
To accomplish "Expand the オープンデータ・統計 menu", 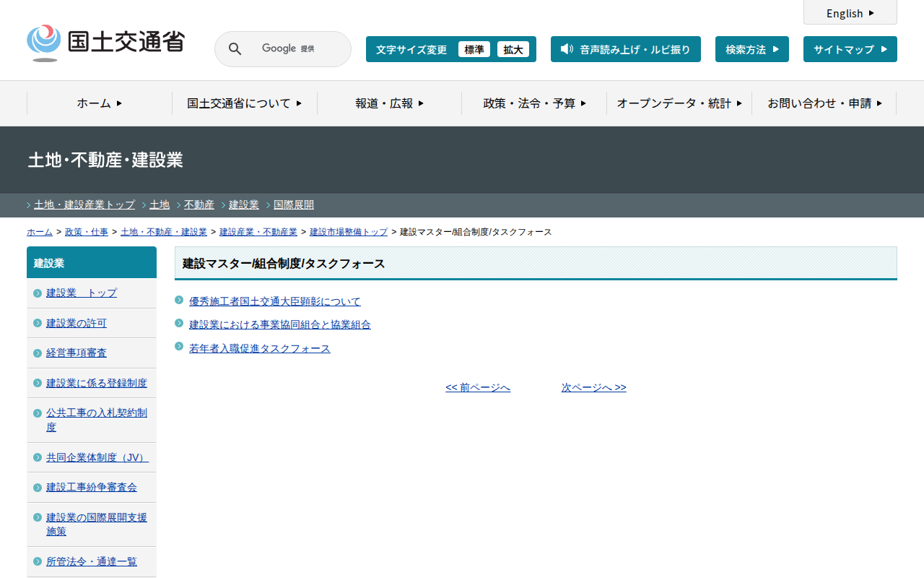I will click(679, 103).
